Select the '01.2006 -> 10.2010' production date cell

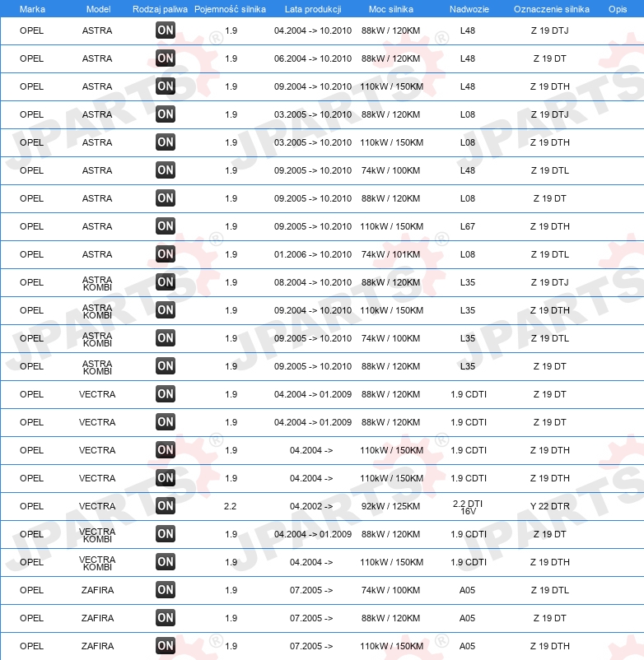(x=312, y=254)
